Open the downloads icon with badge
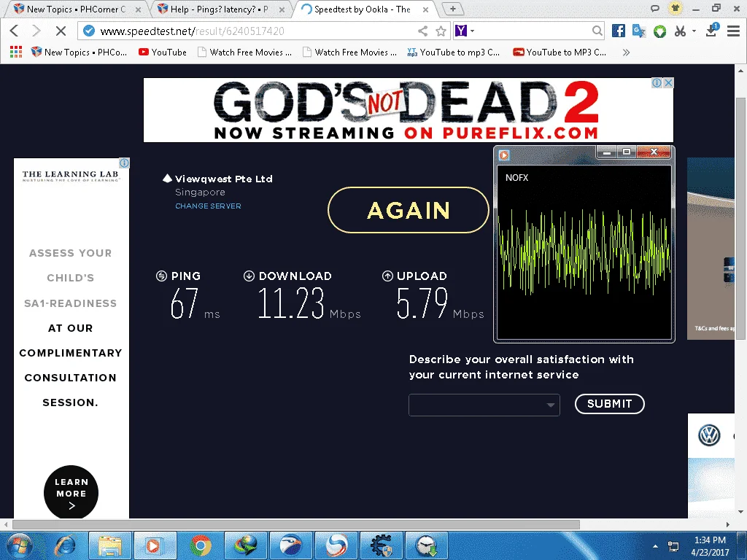The image size is (747, 560). (x=712, y=30)
